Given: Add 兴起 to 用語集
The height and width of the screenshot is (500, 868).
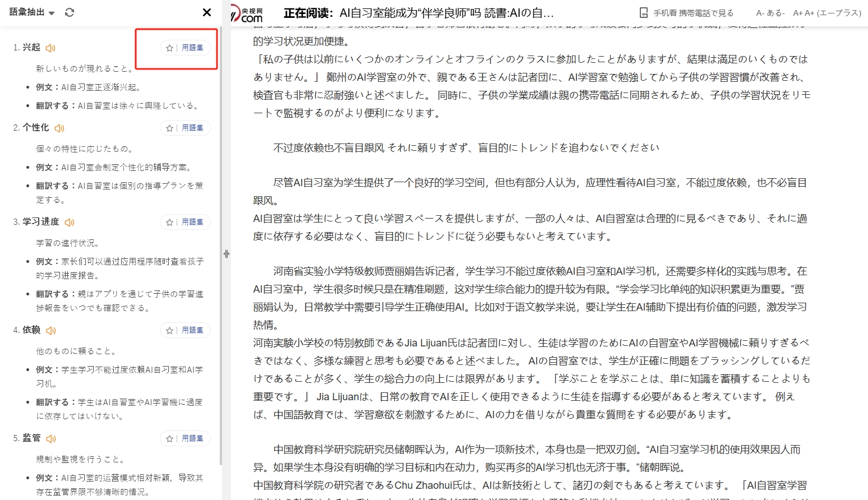Looking at the screenshot, I should tap(192, 48).
